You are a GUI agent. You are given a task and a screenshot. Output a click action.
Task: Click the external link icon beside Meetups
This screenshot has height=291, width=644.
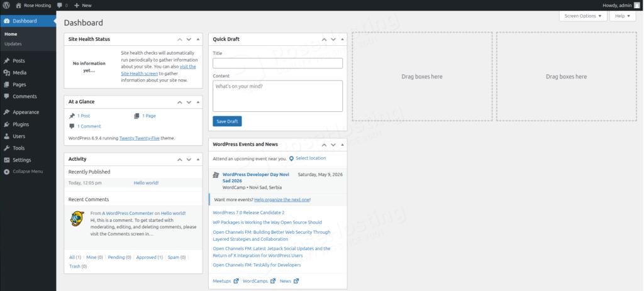[236, 281]
